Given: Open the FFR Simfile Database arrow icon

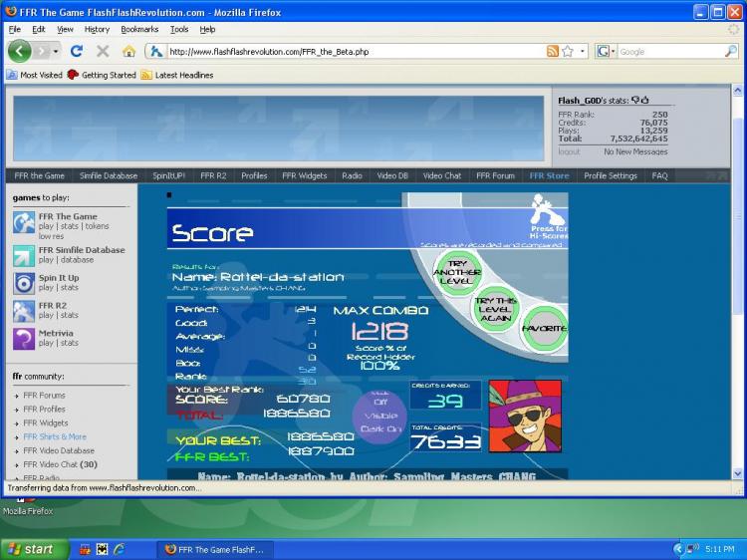Looking at the screenshot, I should point(24,255).
